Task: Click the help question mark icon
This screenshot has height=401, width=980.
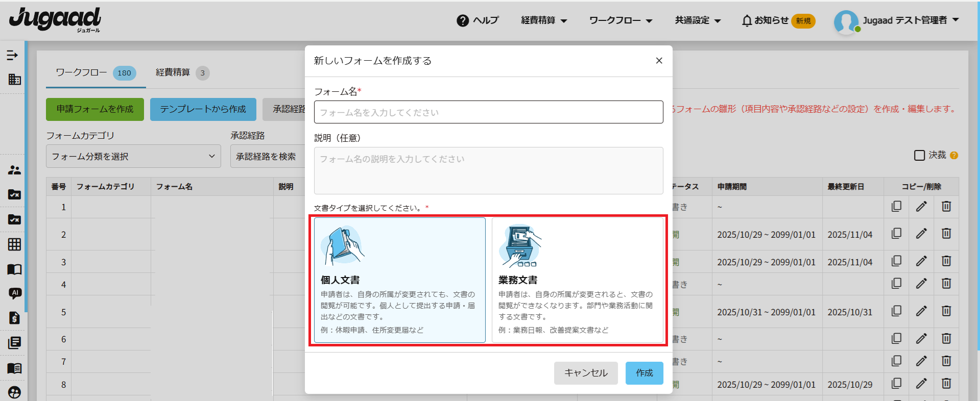Action: pos(463,20)
